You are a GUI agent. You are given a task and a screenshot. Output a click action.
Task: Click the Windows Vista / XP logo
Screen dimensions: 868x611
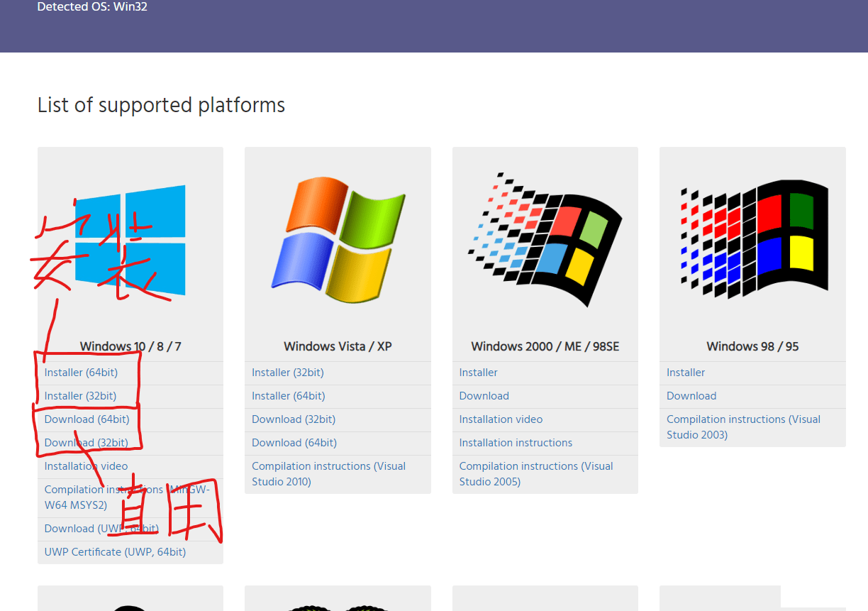[x=338, y=240]
